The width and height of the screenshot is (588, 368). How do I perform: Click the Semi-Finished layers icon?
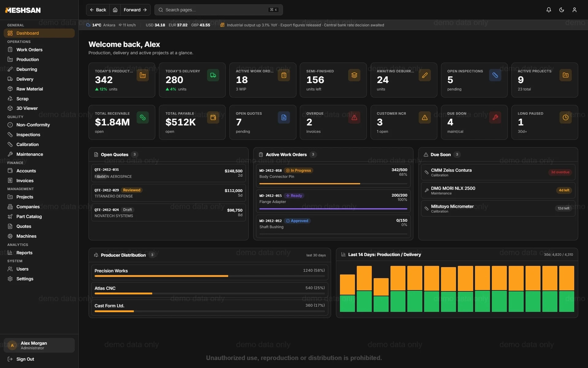point(354,75)
